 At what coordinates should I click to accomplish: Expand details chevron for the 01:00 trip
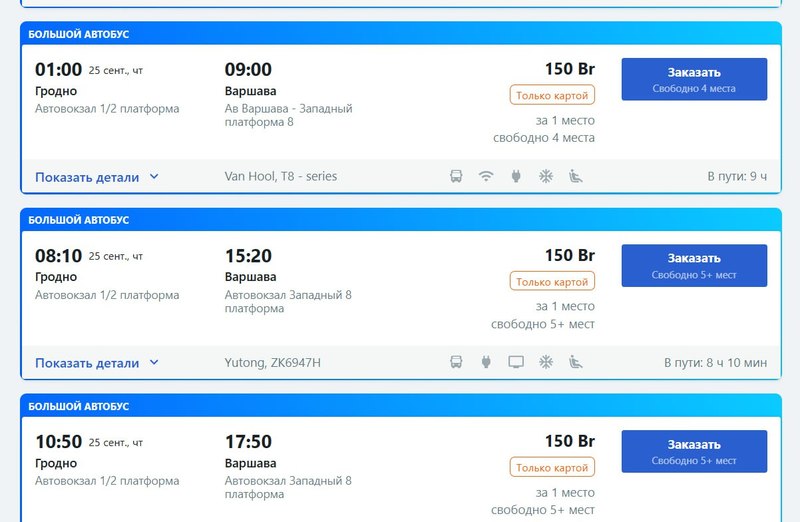[x=154, y=177]
